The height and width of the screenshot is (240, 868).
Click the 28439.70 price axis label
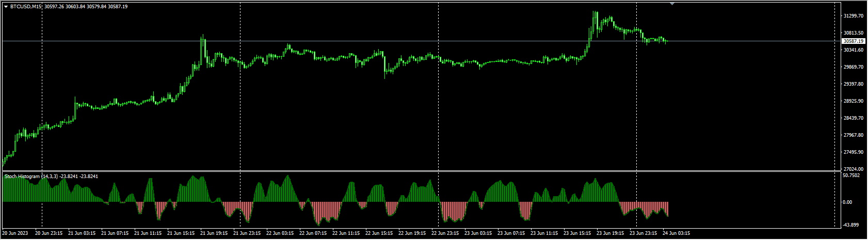click(x=853, y=118)
